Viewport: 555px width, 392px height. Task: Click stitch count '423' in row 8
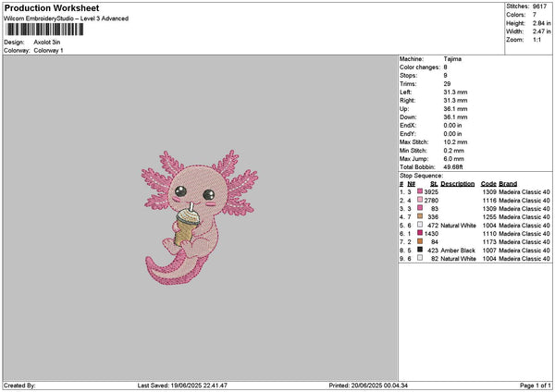point(433,251)
